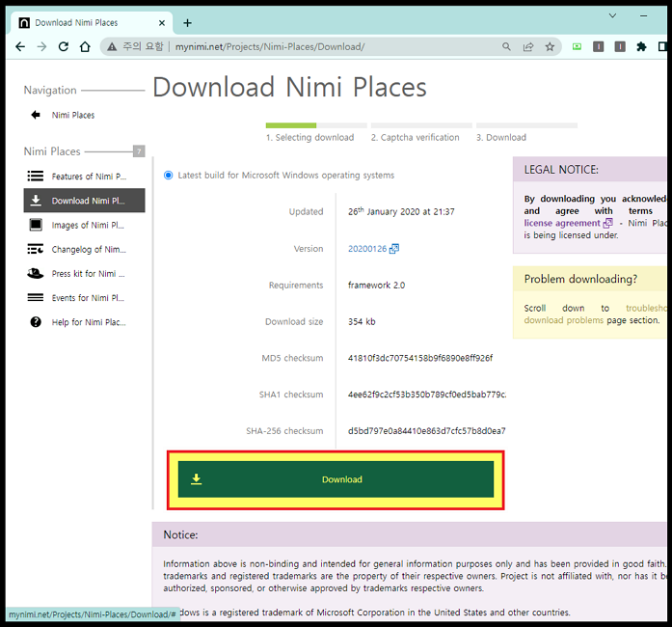Select Latest build for Microsoft Windows radio button
Image resolution: width=672 pixels, height=627 pixels.
(169, 175)
